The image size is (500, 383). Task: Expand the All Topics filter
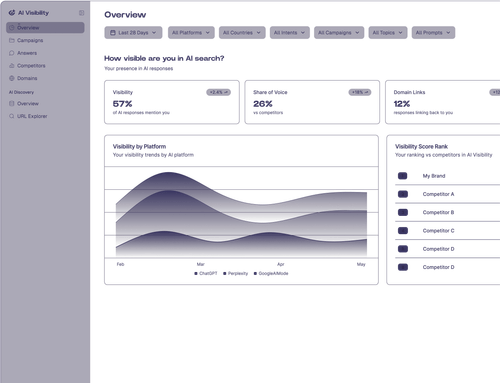coord(388,33)
